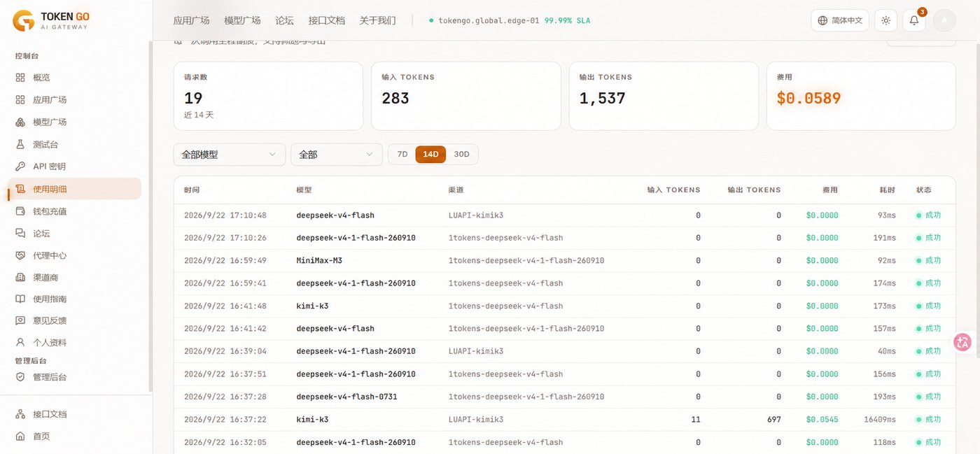Open the 全部模型 model filter dropdown
The height and width of the screenshot is (454, 980).
(x=230, y=155)
